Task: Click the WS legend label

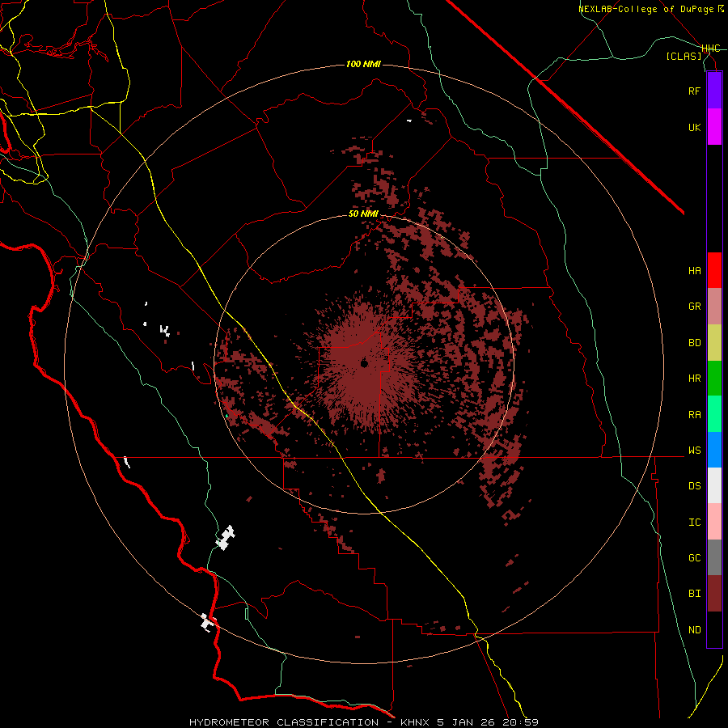Action: point(694,451)
